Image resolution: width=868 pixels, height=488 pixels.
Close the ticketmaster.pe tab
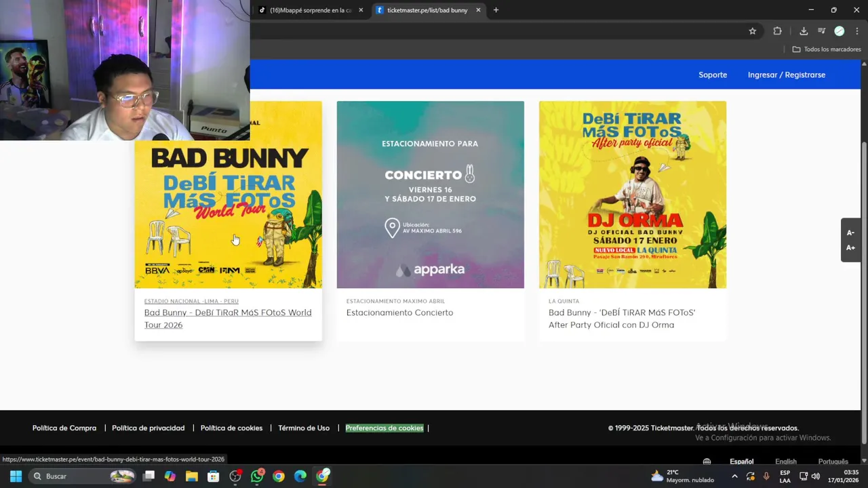(x=478, y=10)
